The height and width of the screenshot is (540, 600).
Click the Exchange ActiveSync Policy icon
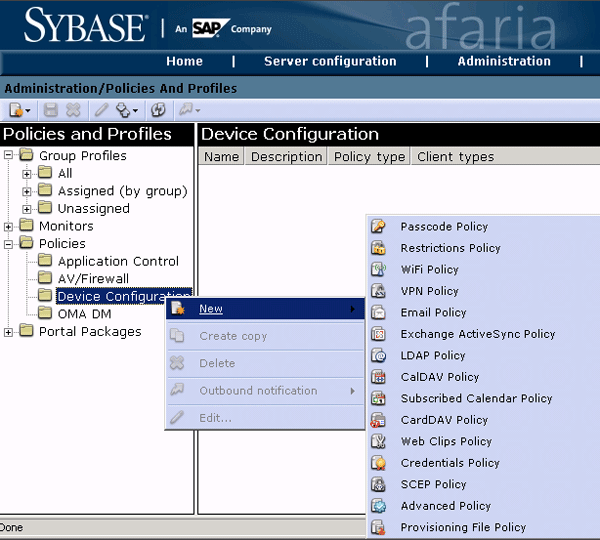(x=378, y=334)
